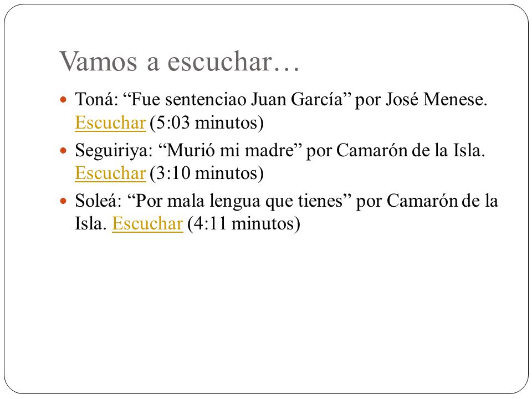Click the orange bullet beside Soleá
Viewport: 532px width, 399px height.
(x=63, y=201)
